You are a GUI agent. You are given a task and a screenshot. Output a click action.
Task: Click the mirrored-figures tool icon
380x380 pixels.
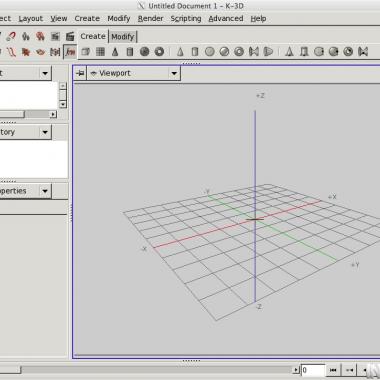click(55, 52)
